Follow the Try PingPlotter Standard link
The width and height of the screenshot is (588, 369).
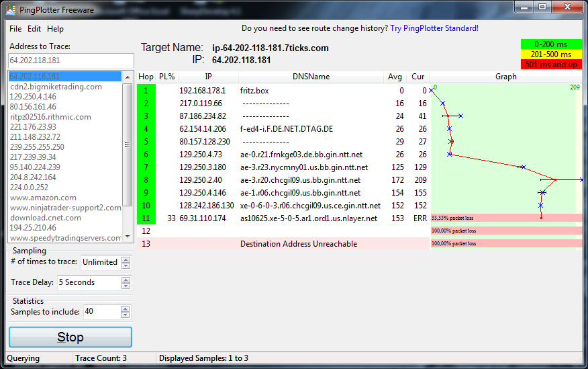click(434, 28)
